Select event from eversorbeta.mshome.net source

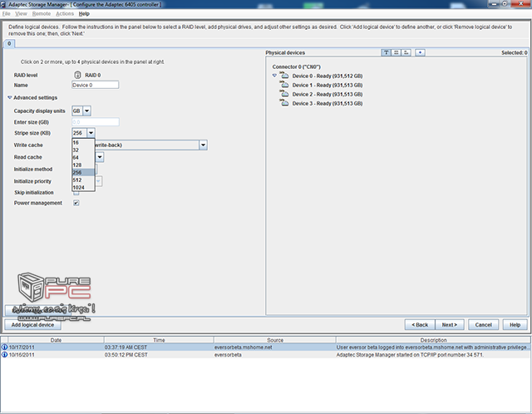coord(265,347)
